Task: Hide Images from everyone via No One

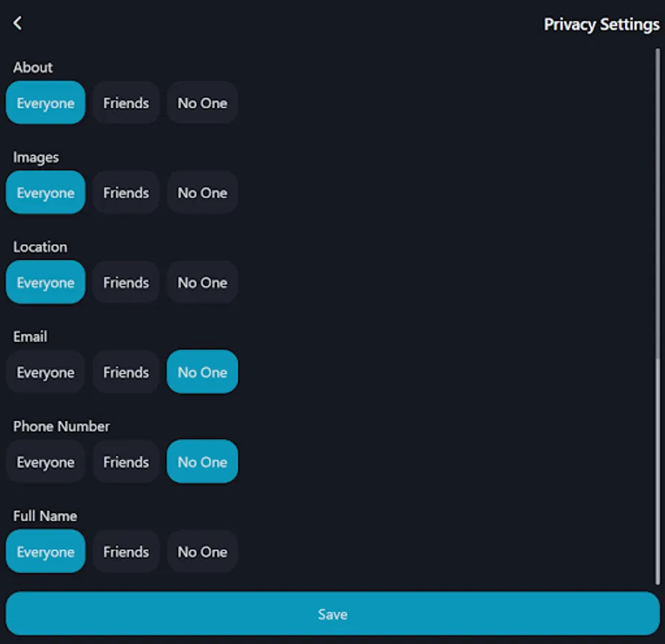Action: coord(202,192)
